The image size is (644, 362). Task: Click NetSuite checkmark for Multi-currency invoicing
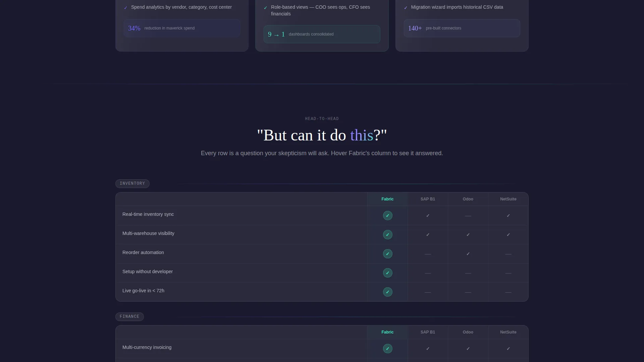(x=508, y=349)
